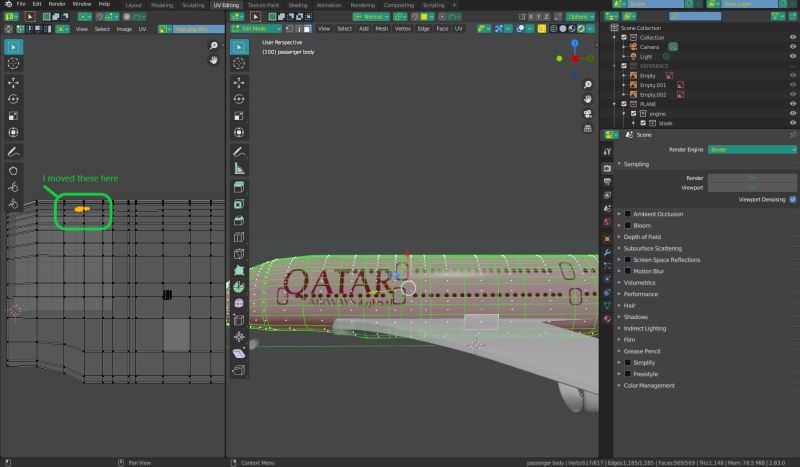This screenshot has width=800, height=467.
Task: Add a new workspace with plus button
Action: (x=454, y=5)
